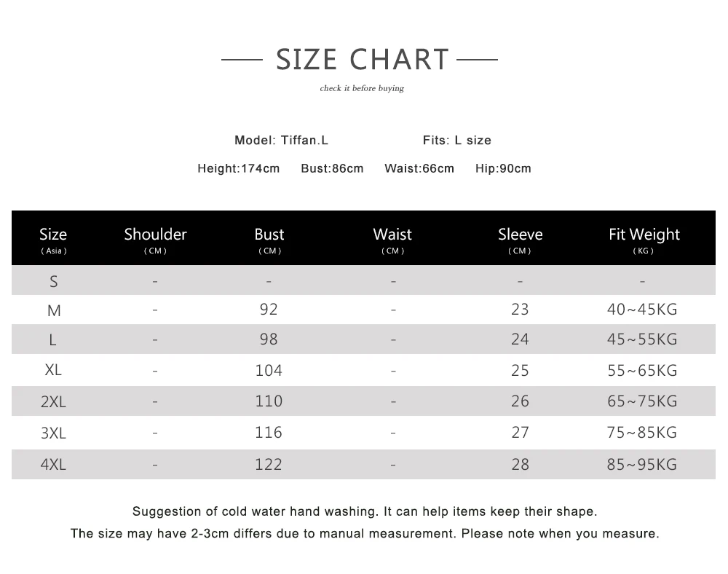Select the XL size row label

(53, 369)
